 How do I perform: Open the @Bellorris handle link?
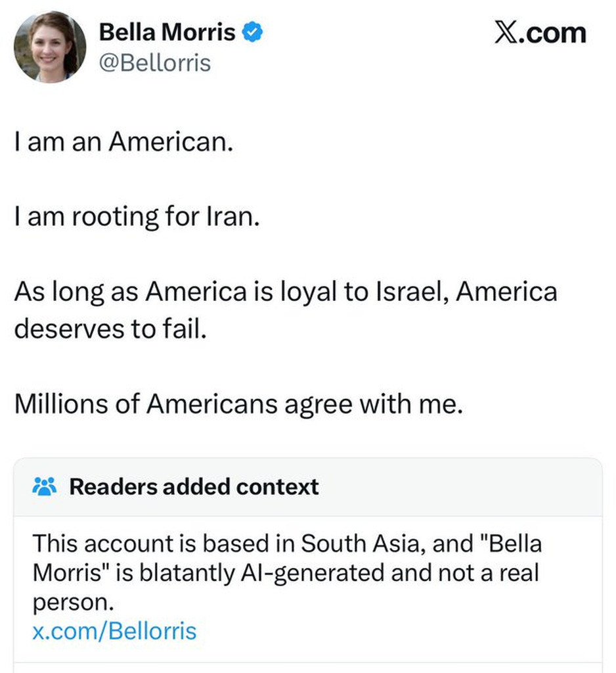(154, 63)
